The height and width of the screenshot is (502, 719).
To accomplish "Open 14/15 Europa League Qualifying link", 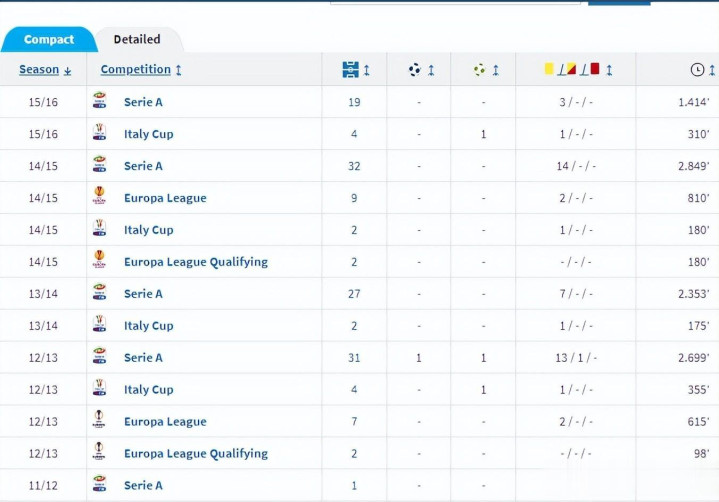I will (x=196, y=262).
